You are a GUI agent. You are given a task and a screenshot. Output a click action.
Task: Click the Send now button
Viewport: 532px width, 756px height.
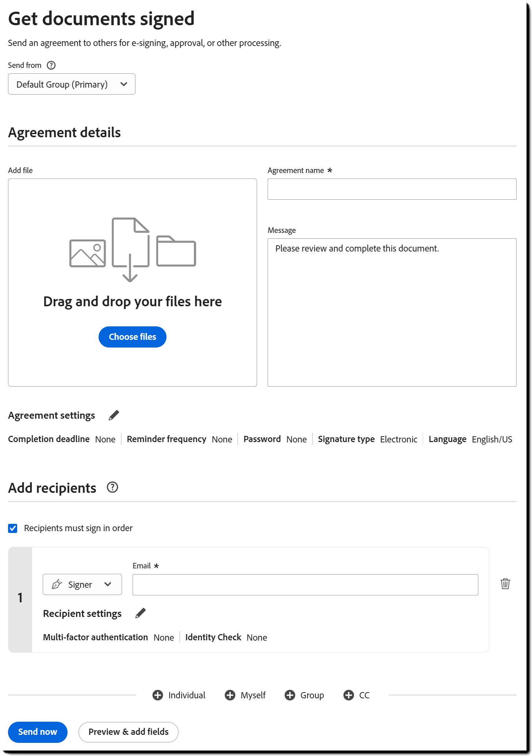(x=38, y=732)
